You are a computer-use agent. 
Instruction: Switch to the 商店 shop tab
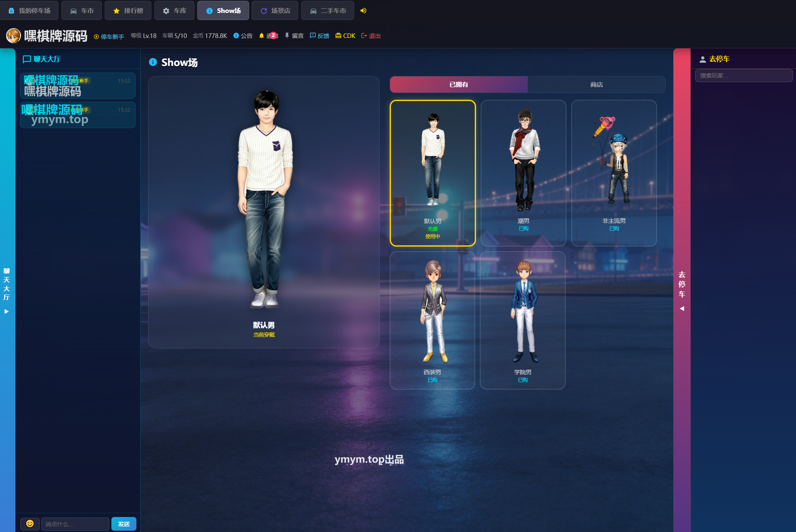(x=597, y=85)
